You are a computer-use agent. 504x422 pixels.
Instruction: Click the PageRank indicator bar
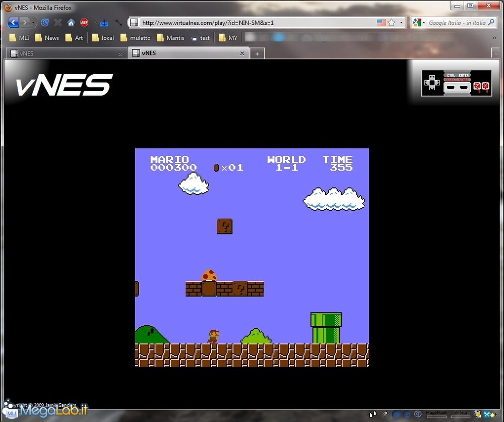tap(436, 414)
